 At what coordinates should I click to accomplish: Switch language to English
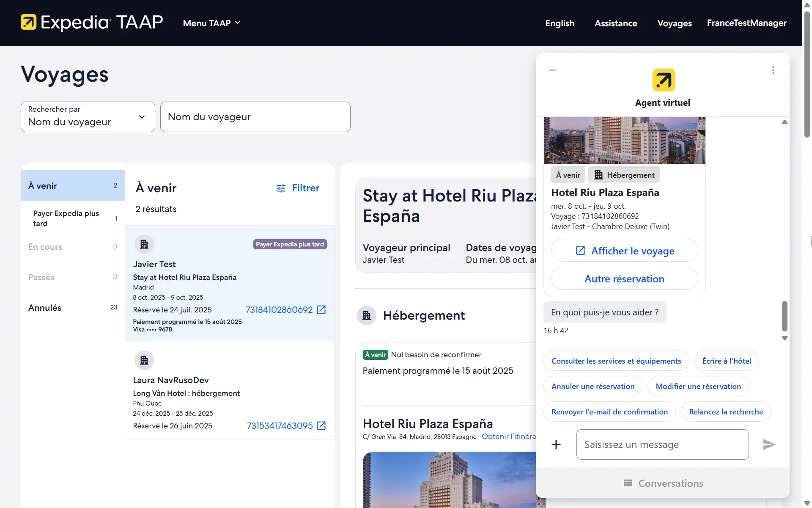click(x=560, y=23)
